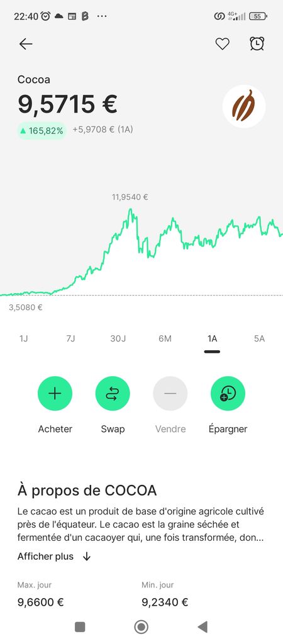283x644 pixels.
Task: Set a price alert with alarm clock icon
Action: (257, 43)
